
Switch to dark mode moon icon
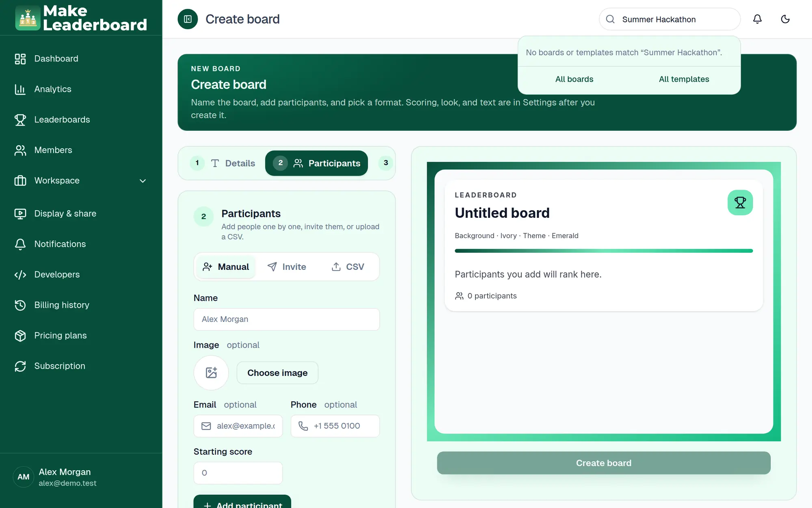pos(785,19)
